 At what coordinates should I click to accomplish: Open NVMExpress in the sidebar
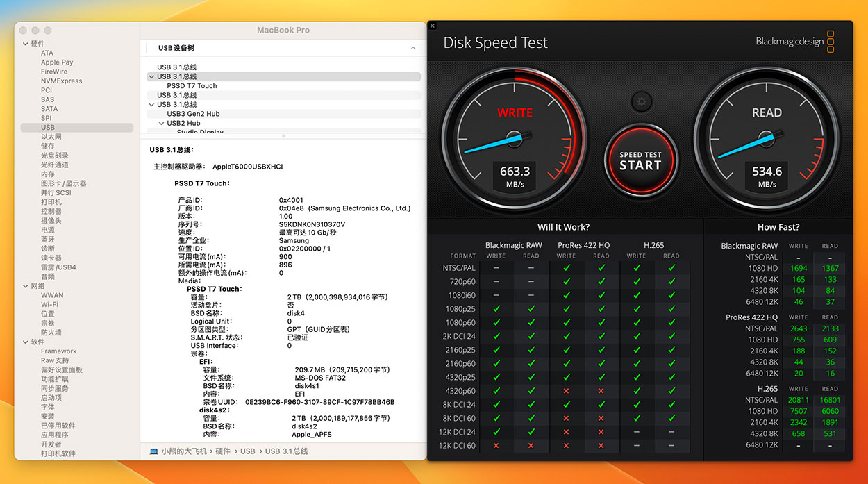61,81
